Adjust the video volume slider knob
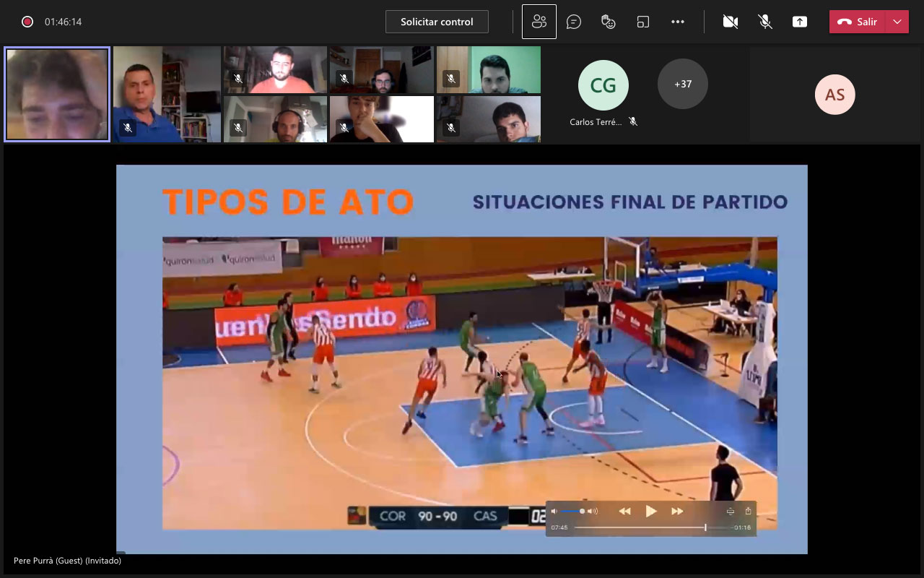The image size is (924, 578). coord(582,511)
